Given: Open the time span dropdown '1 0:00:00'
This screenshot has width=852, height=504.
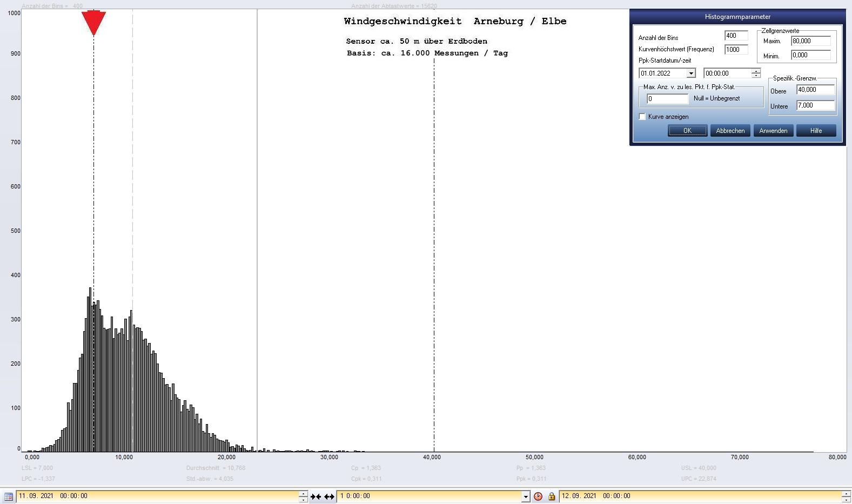Looking at the screenshot, I should coord(525,496).
